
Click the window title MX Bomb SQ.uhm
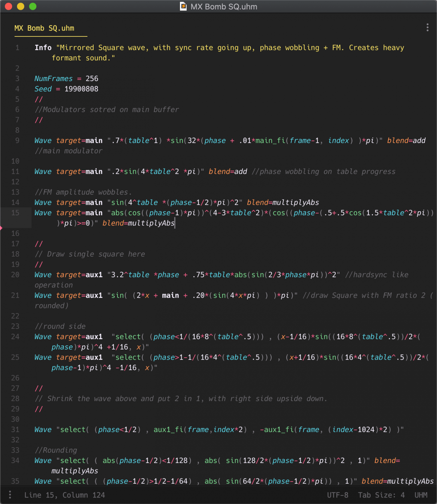coord(224,7)
